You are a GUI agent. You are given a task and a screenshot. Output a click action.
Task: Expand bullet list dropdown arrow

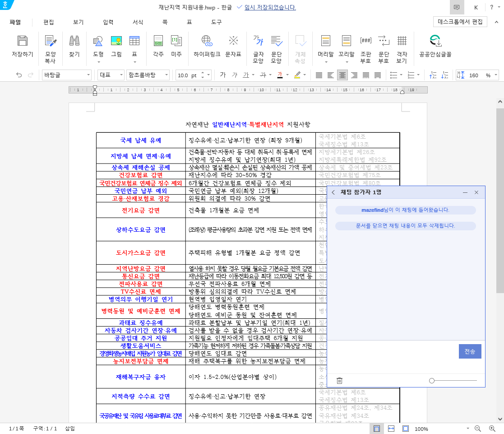coord(401,75)
